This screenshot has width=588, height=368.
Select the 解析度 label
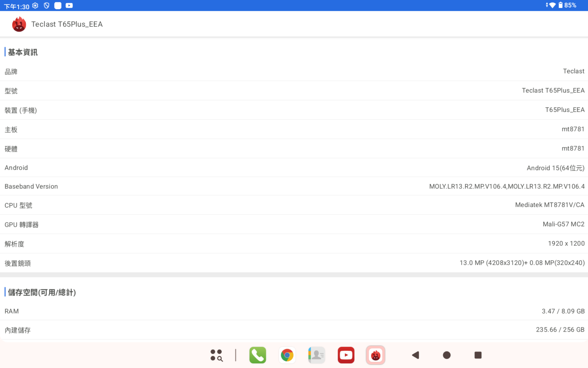tap(14, 244)
